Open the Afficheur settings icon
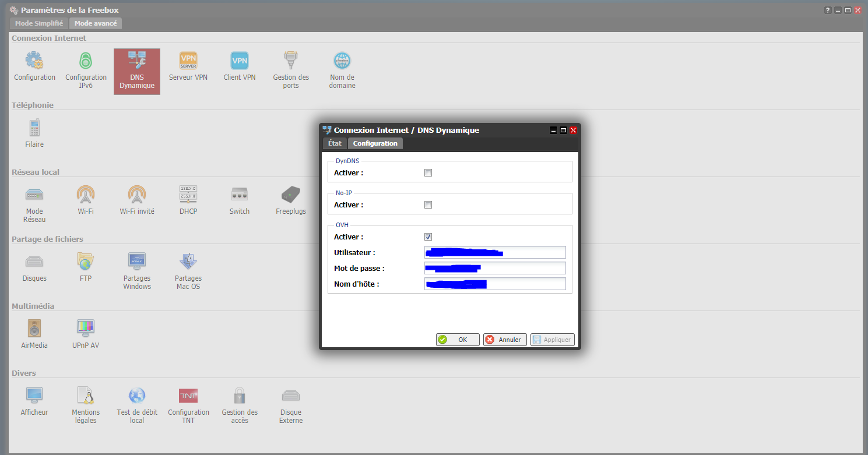Image resolution: width=868 pixels, height=455 pixels. pyautogui.click(x=34, y=401)
